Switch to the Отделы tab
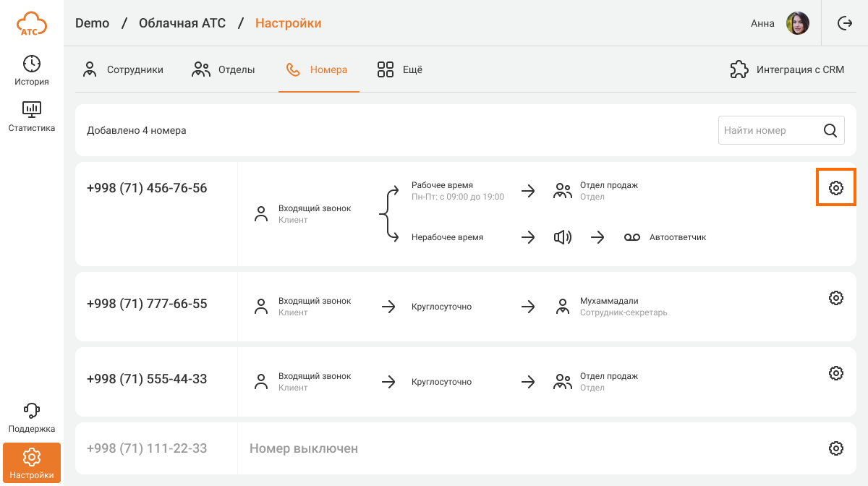868x486 pixels. 224,70
